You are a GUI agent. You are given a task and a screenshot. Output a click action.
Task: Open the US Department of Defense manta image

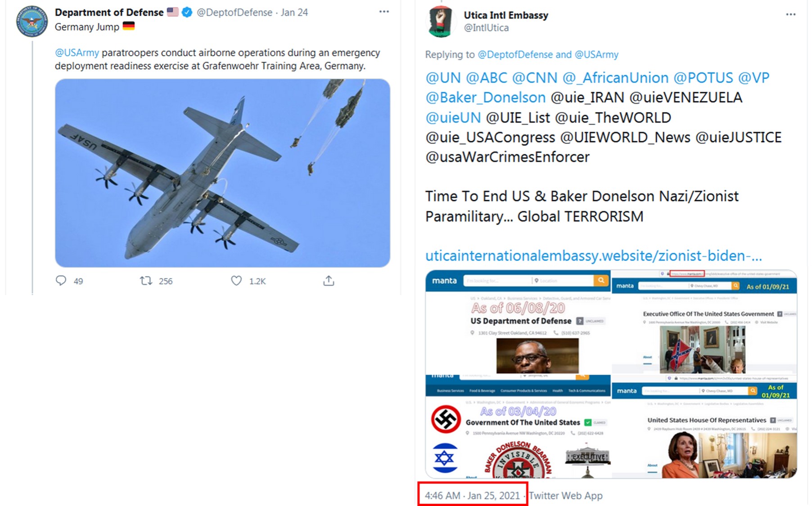coord(518,322)
